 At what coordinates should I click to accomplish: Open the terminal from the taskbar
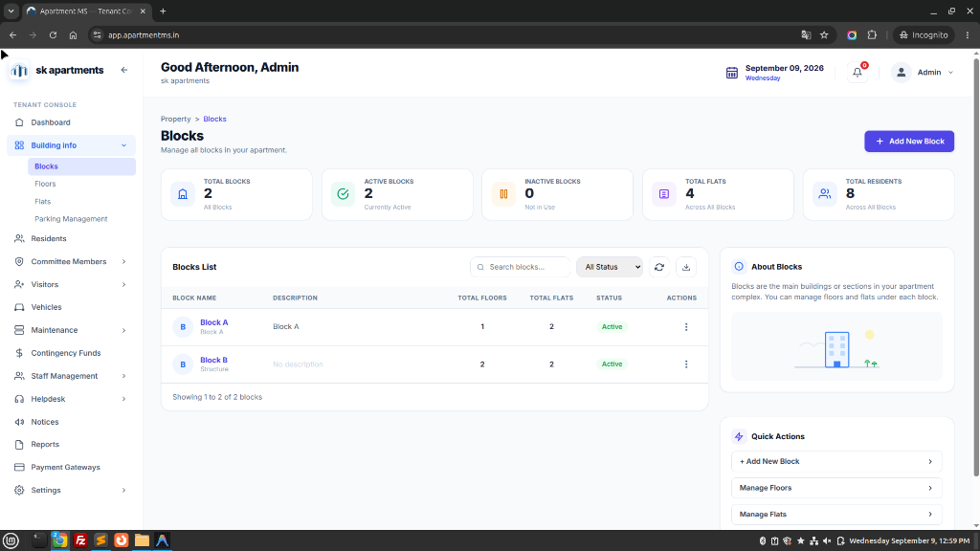[39, 540]
